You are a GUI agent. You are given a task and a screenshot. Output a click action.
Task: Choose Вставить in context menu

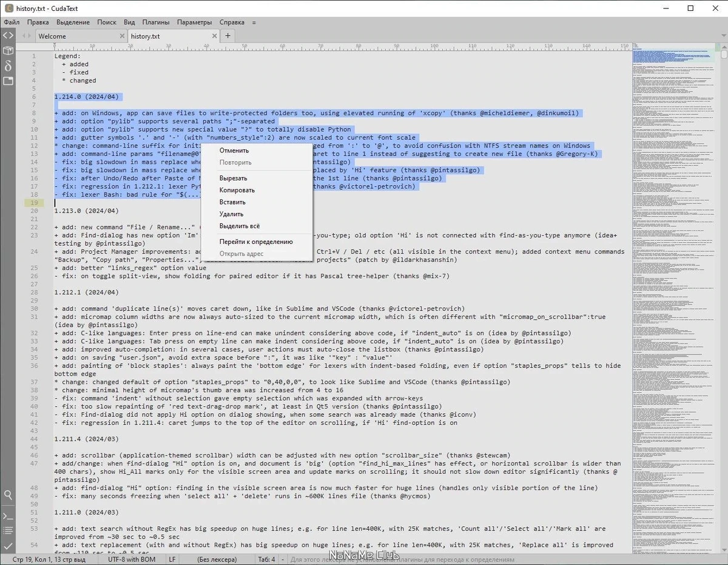click(257, 202)
